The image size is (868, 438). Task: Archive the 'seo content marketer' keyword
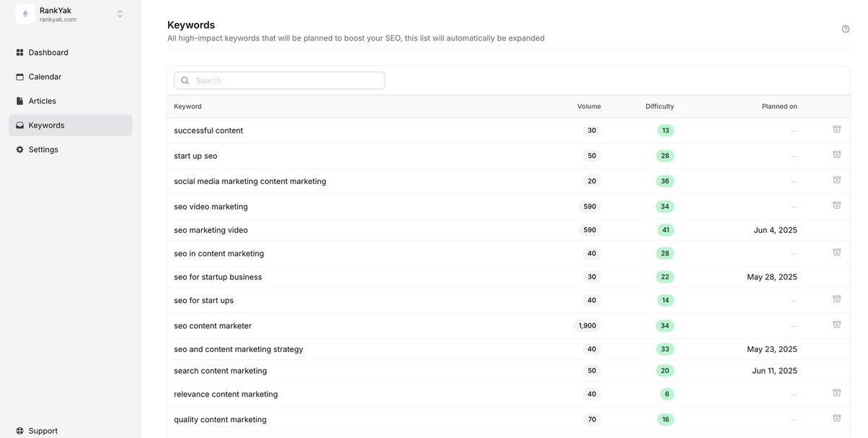point(837,324)
